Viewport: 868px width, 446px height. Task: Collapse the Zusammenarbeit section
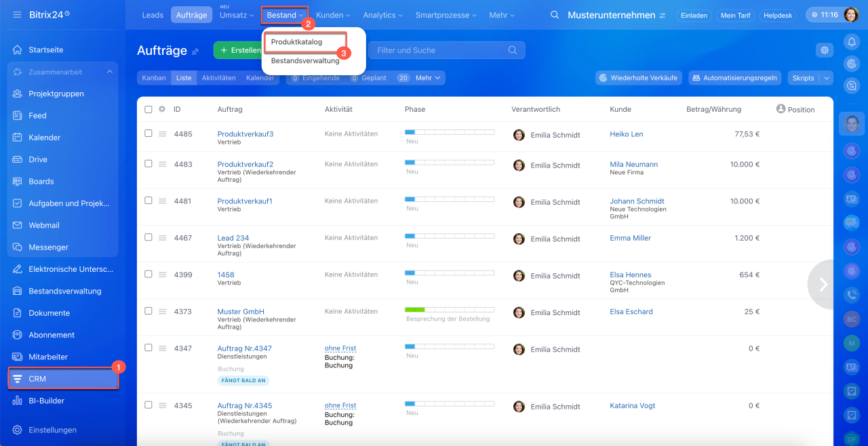(x=109, y=72)
